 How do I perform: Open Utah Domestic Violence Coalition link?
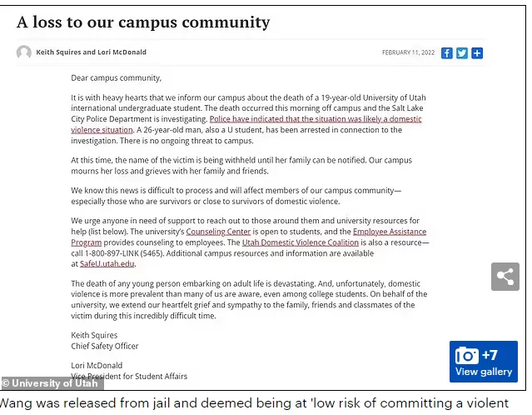pyautogui.click(x=301, y=242)
